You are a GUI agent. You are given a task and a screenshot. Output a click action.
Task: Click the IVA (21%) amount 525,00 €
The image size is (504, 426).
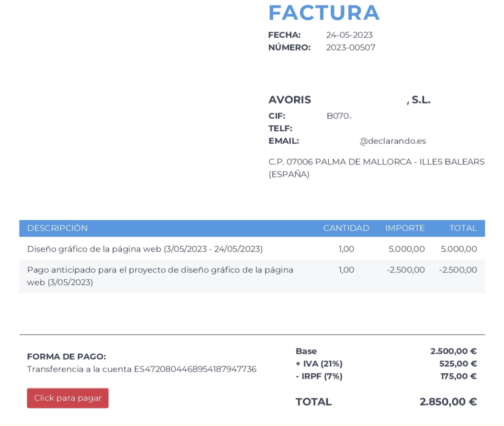(x=458, y=364)
